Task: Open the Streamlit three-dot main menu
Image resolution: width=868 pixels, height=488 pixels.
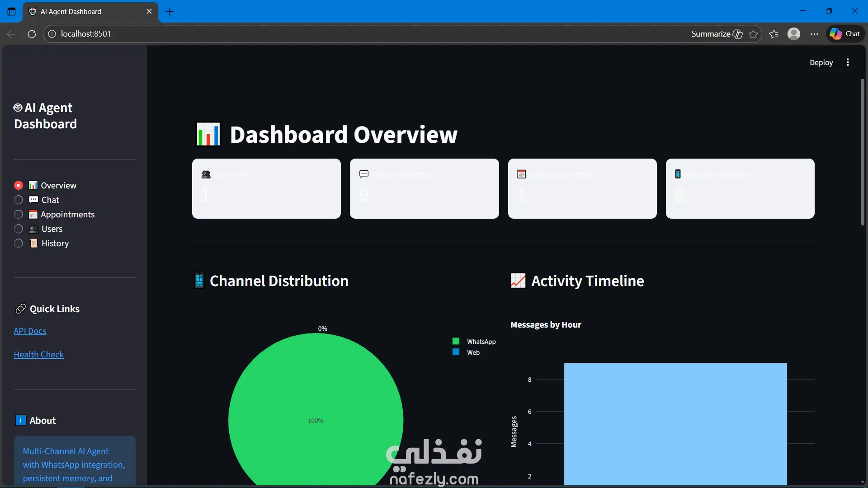Action: click(x=848, y=62)
